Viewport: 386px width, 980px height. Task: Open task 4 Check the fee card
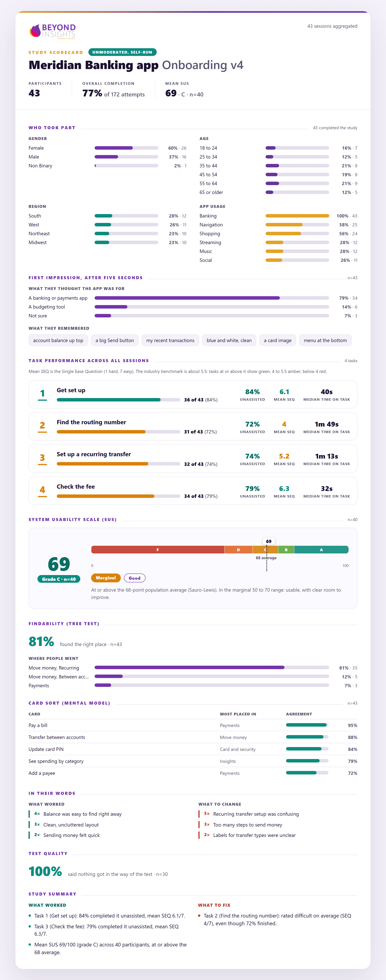pos(193,491)
